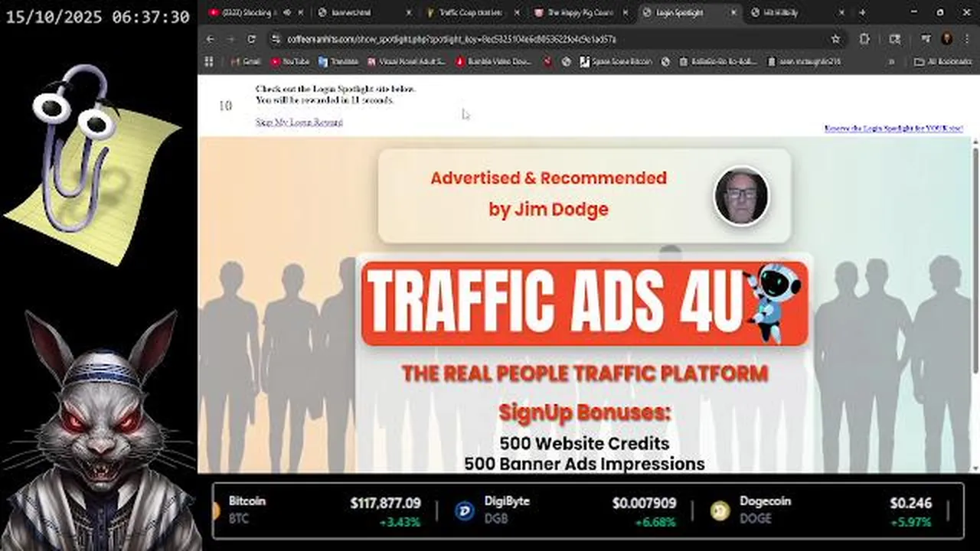Click the DigiByte coin icon
The height and width of the screenshot is (551, 980).
click(x=465, y=510)
